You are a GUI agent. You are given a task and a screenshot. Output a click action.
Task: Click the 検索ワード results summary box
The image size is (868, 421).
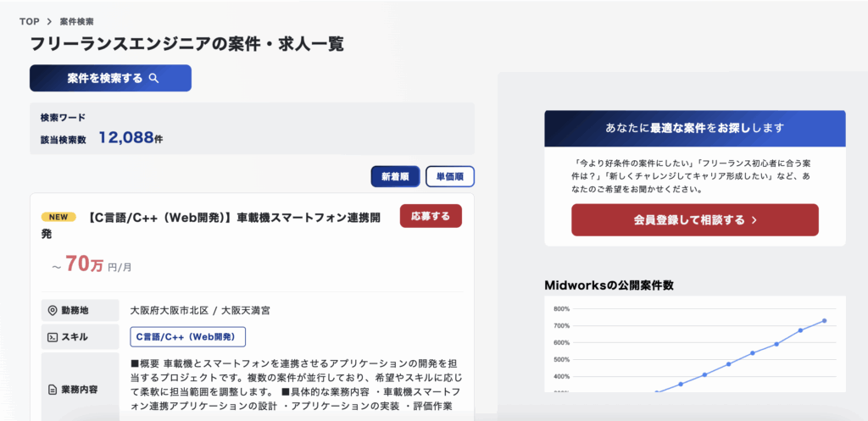tap(252, 129)
